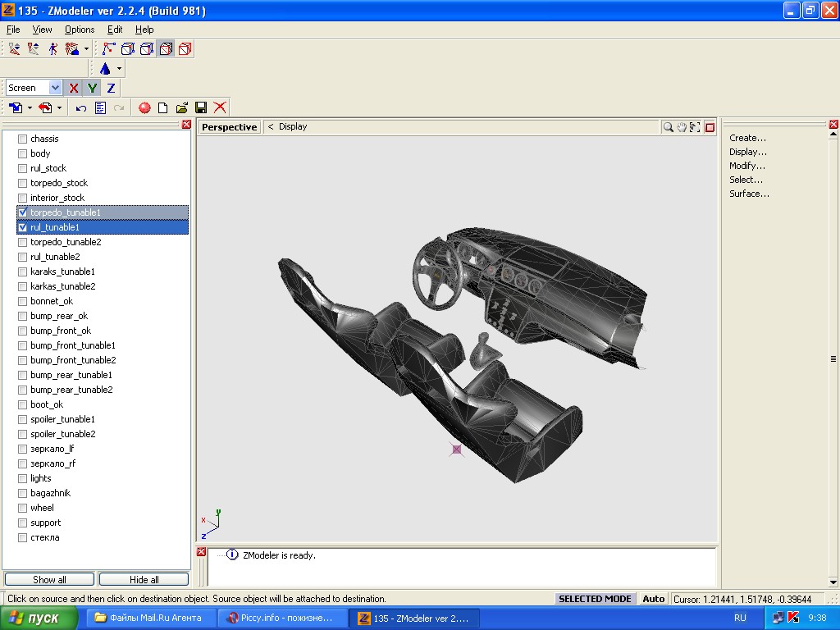Viewport: 840px width, 630px height.
Task: Switch to vertices editing level icon
Action: [x=109, y=48]
